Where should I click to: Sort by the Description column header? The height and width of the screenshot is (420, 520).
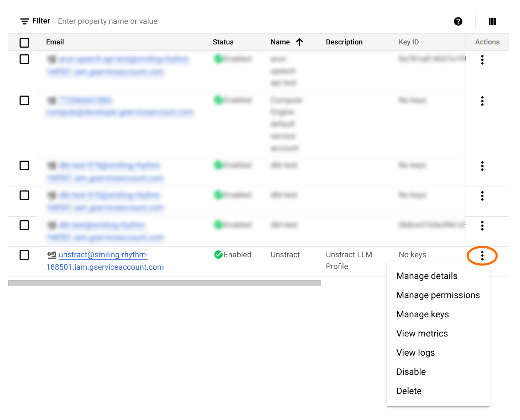344,42
